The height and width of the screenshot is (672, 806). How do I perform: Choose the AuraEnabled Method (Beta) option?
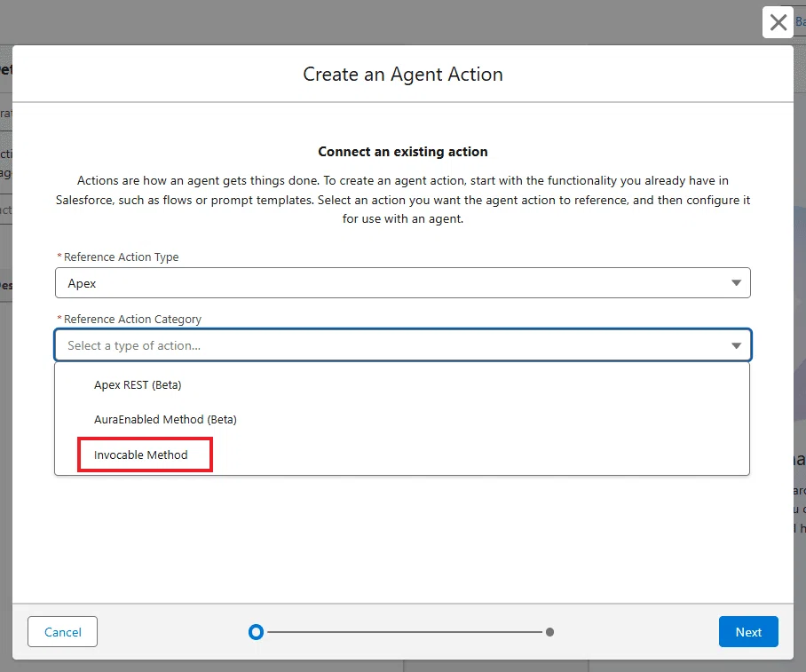coord(165,420)
